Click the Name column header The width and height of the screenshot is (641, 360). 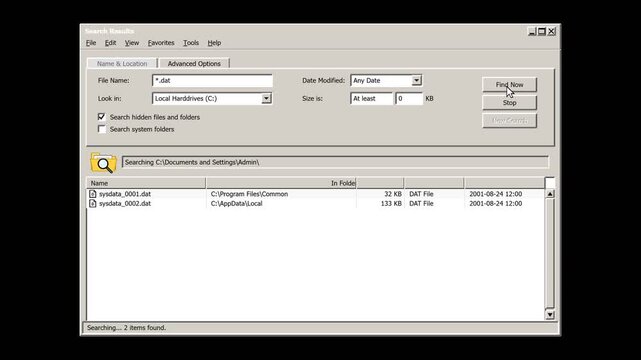(146, 183)
